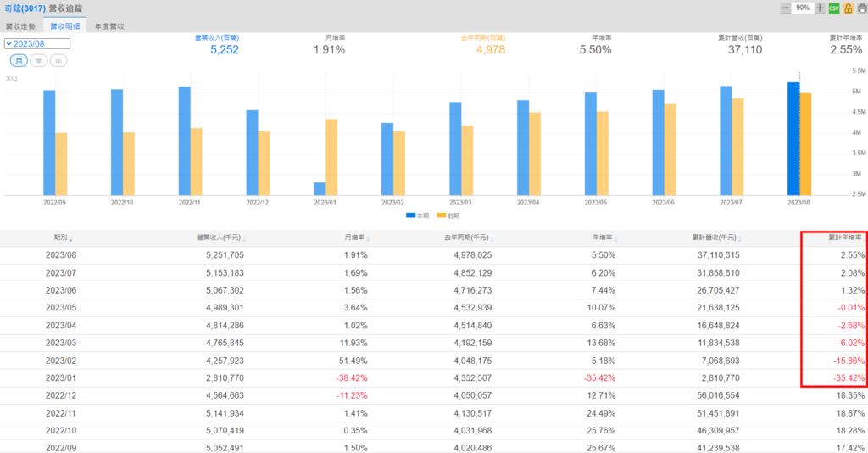This screenshot has width=868, height=453.
Task: Select the 2023/08 table row period cell
Action: pos(61,255)
